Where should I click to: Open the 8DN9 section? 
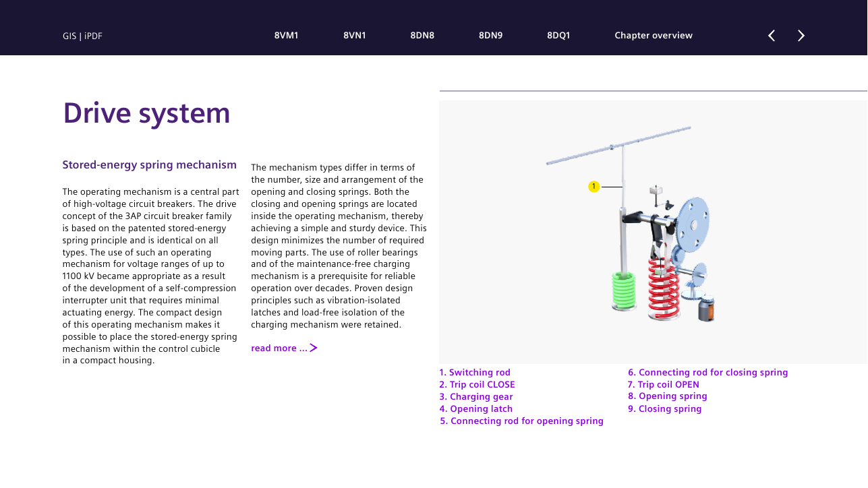491,36
